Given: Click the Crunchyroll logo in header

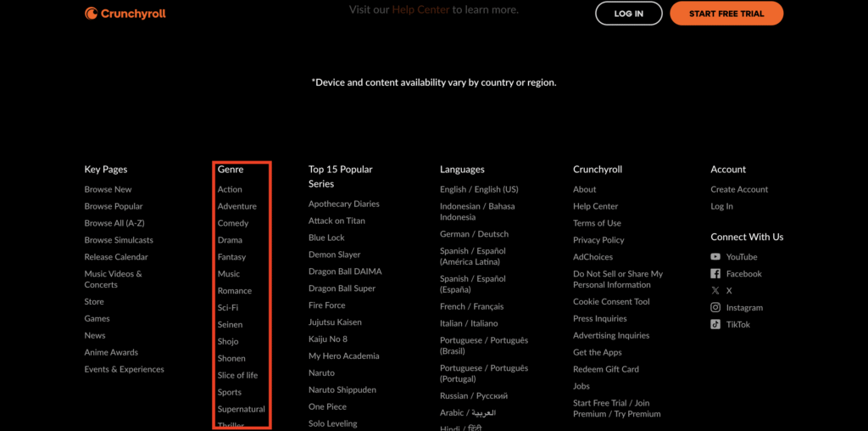Looking at the screenshot, I should 125,14.
